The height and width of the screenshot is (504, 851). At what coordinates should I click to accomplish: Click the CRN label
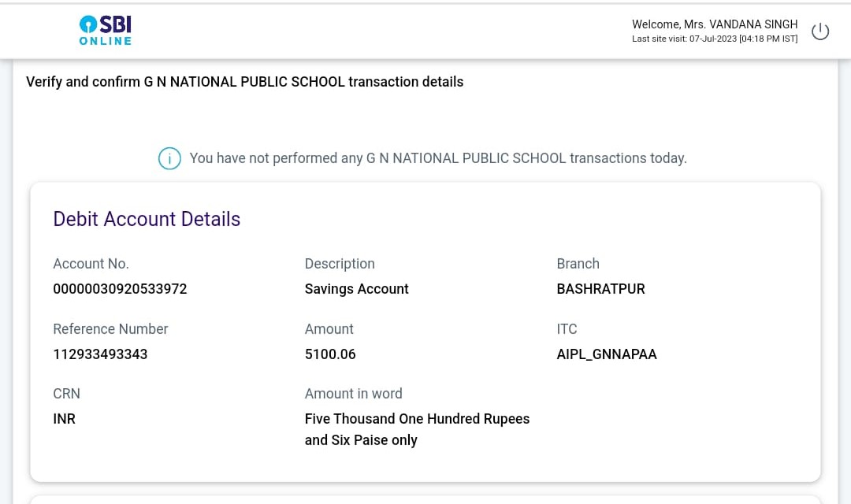tap(66, 394)
